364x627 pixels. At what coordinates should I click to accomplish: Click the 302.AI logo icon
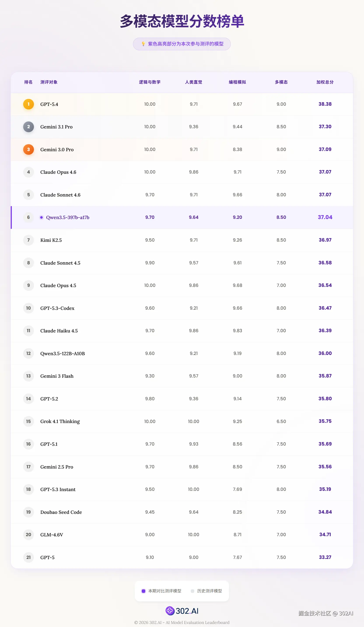coord(170,611)
